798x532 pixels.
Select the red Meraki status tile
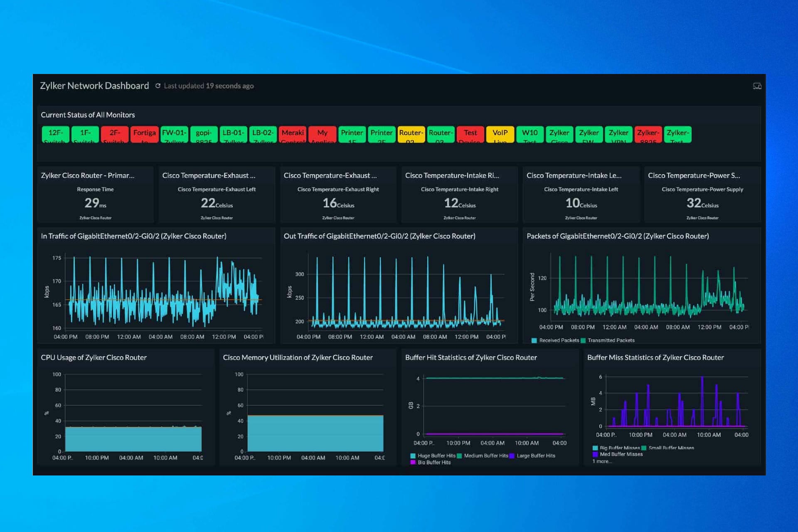(x=293, y=134)
